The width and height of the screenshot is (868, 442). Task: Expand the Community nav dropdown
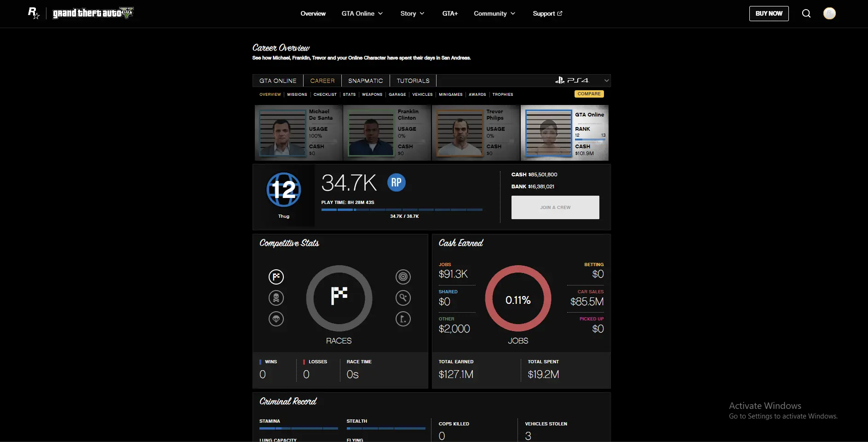click(494, 13)
